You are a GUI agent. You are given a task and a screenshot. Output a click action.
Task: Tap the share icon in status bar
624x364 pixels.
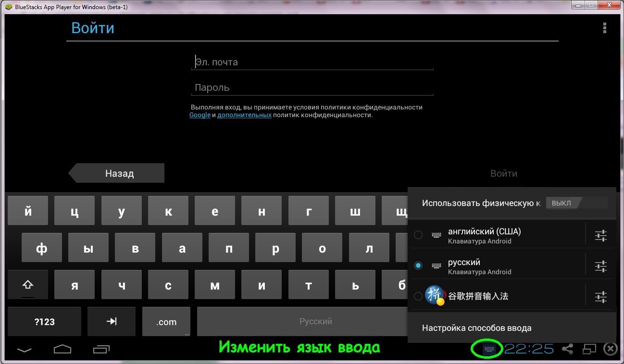tap(567, 349)
